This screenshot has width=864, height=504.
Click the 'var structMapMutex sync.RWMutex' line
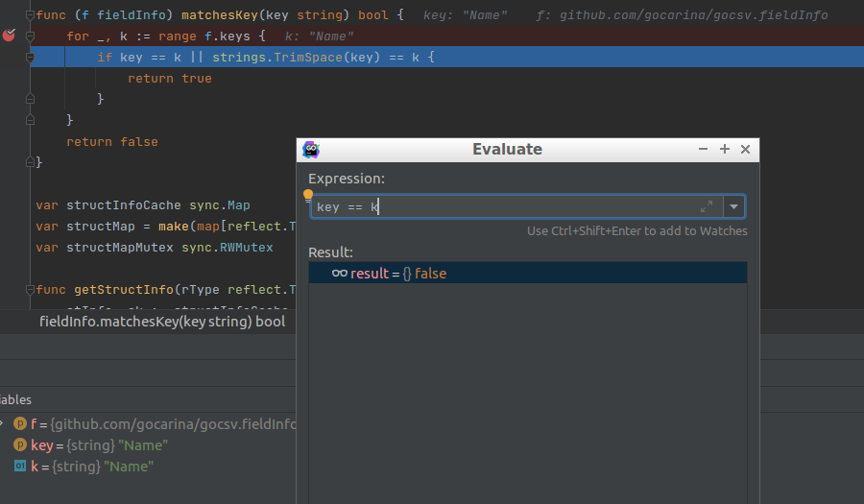[x=155, y=248]
